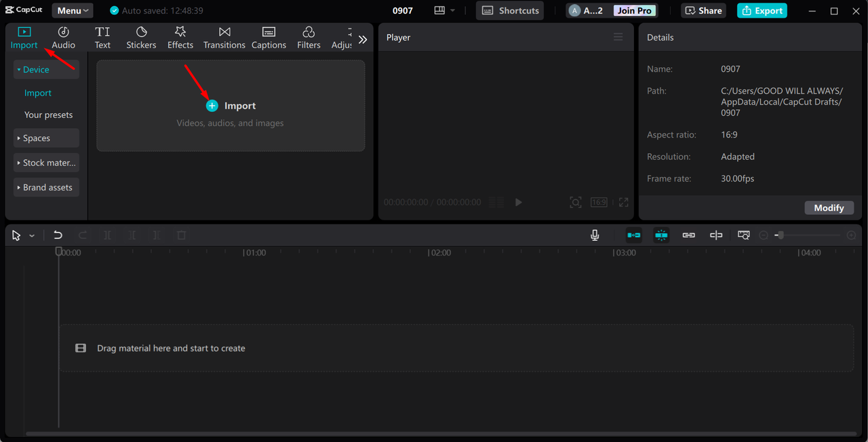The width and height of the screenshot is (868, 442).
Task: Expand the Spaces section
Action: pos(46,138)
